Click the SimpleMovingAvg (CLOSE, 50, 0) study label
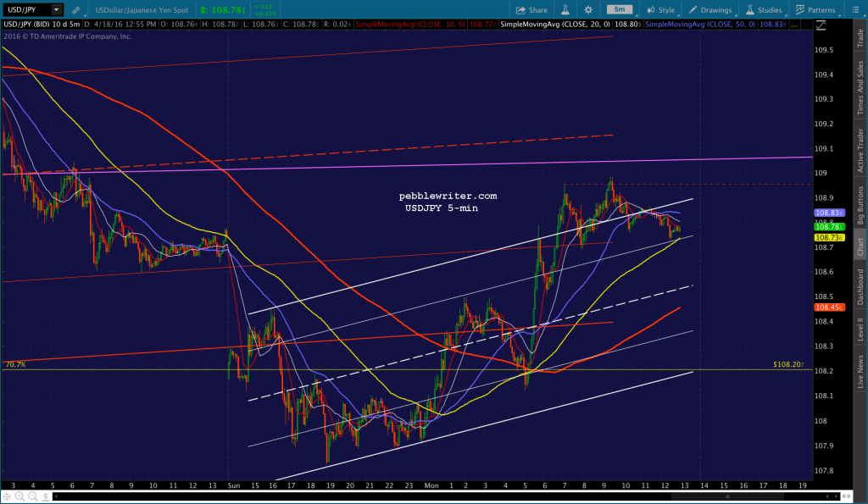The height and width of the screenshot is (504, 868). [x=700, y=25]
